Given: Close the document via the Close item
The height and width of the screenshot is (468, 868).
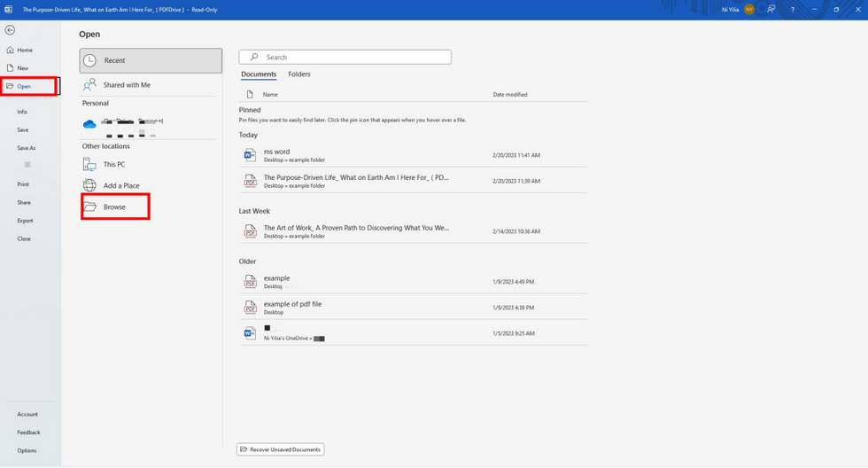Looking at the screenshot, I should [24, 238].
